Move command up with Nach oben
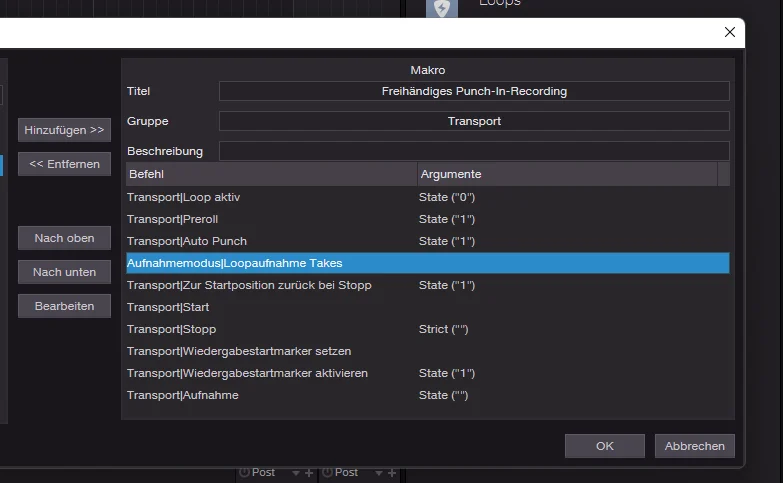783x483 pixels. click(x=64, y=238)
